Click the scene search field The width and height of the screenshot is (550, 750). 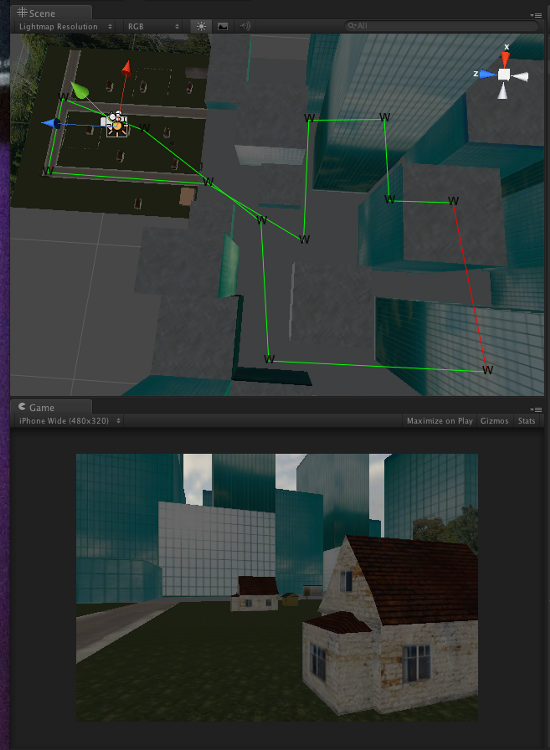[441, 26]
